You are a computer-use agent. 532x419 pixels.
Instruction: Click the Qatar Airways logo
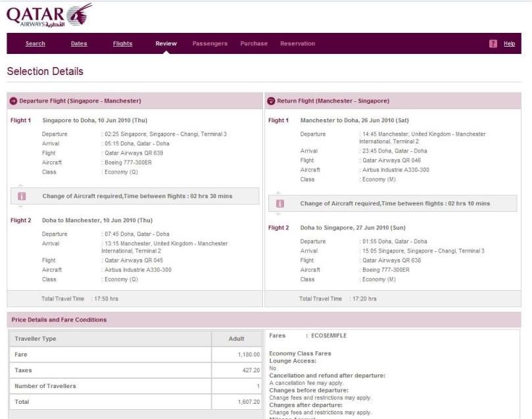tap(49, 15)
